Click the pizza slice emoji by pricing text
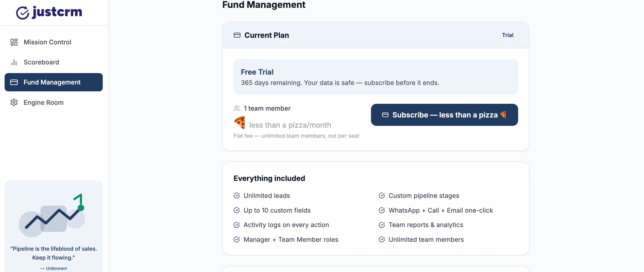The image size is (644, 272). pyautogui.click(x=240, y=123)
